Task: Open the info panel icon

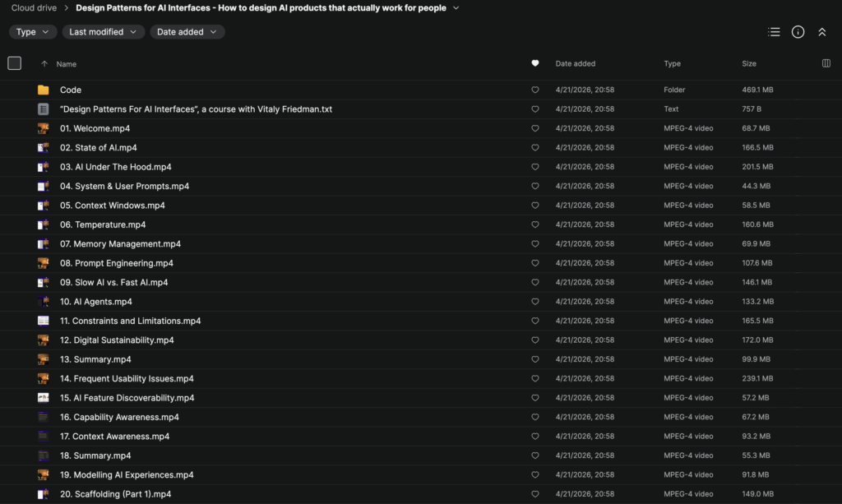Action: point(798,32)
